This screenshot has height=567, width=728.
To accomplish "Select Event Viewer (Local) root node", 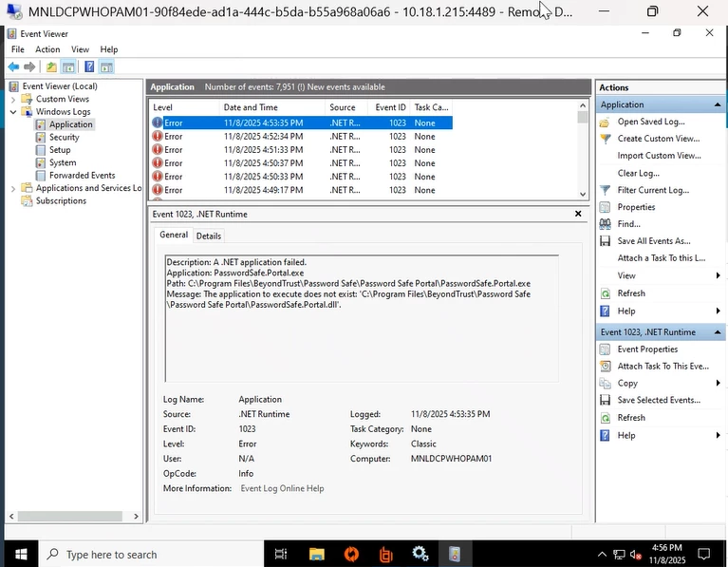I will tap(60, 86).
